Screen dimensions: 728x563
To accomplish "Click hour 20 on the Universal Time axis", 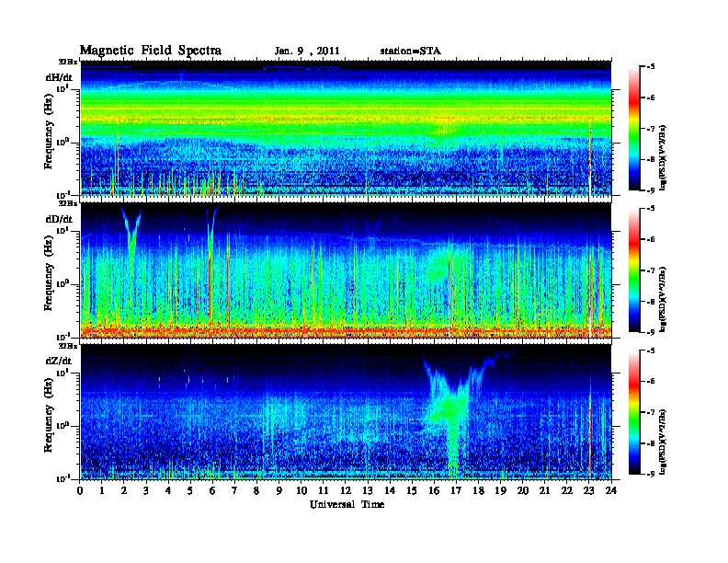I will (x=522, y=490).
